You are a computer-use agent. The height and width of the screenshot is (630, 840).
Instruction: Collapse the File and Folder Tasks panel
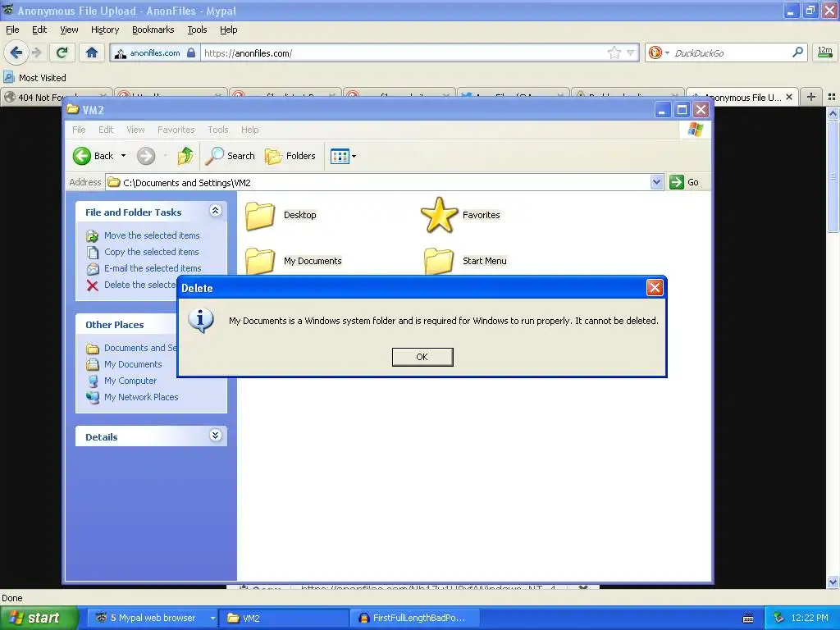coord(216,211)
